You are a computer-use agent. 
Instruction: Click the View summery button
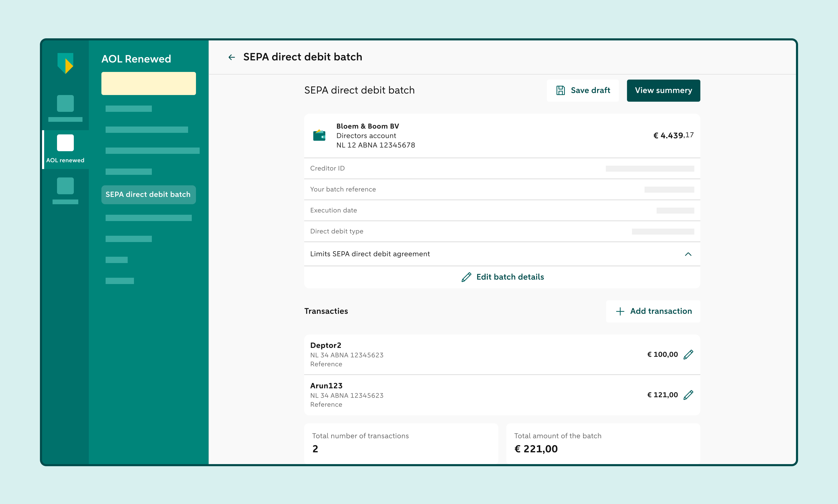pos(663,90)
